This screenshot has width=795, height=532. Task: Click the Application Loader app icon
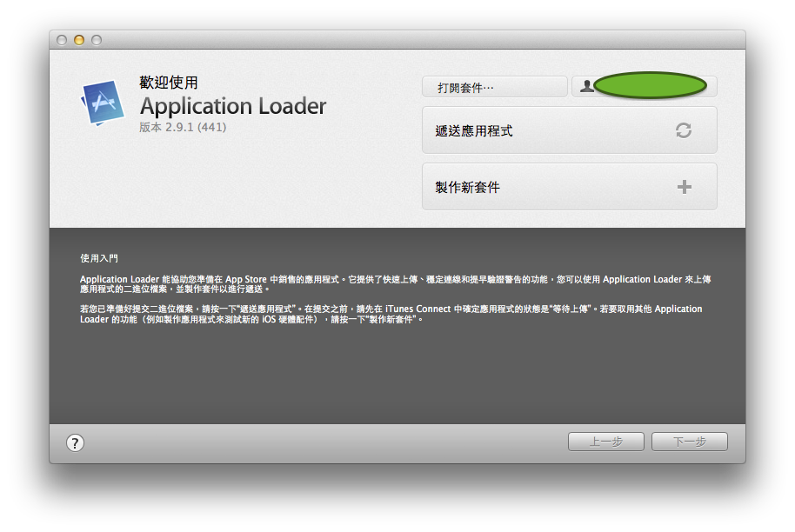103,103
